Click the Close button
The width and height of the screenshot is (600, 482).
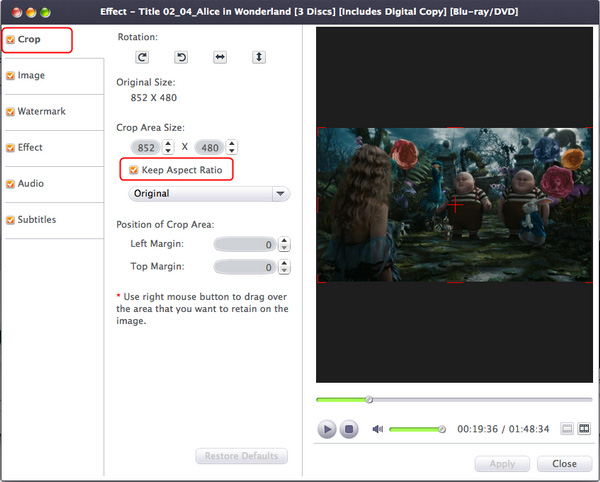point(564,464)
